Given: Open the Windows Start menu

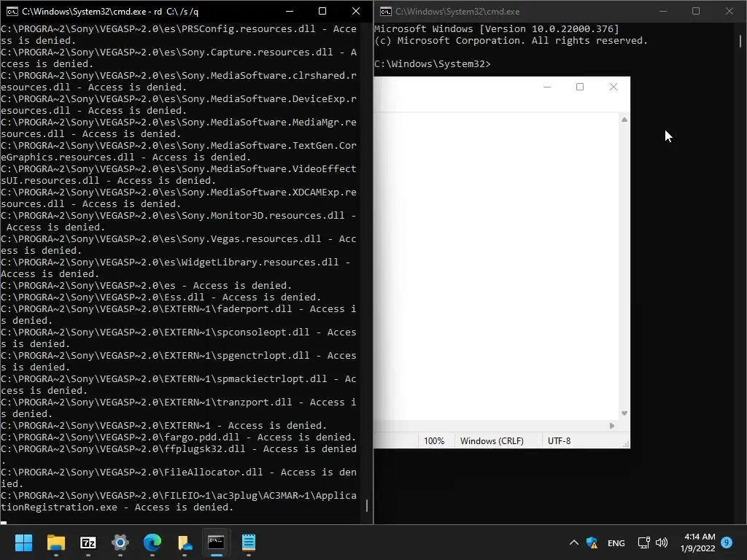Looking at the screenshot, I should pos(23,542).
